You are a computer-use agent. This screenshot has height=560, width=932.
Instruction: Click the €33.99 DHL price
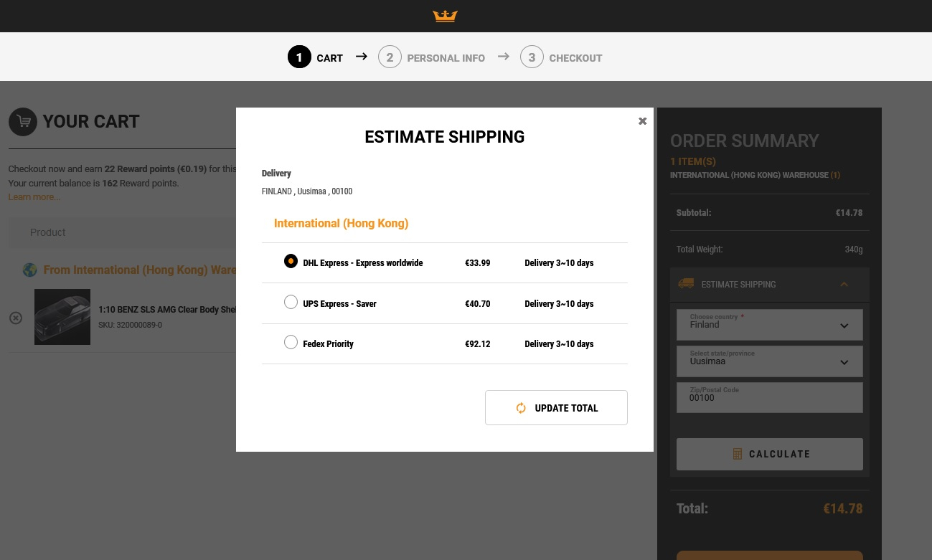[x=478, y=263]
